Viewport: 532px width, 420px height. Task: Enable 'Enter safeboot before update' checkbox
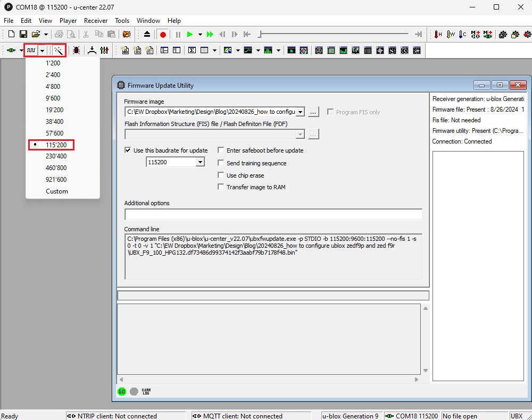pos(221,150)
